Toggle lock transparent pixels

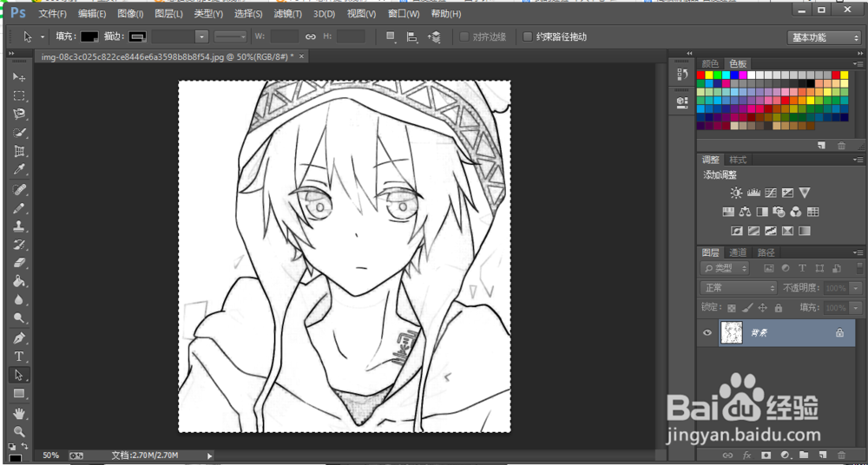pyautogui.click(x=732, y=308)
